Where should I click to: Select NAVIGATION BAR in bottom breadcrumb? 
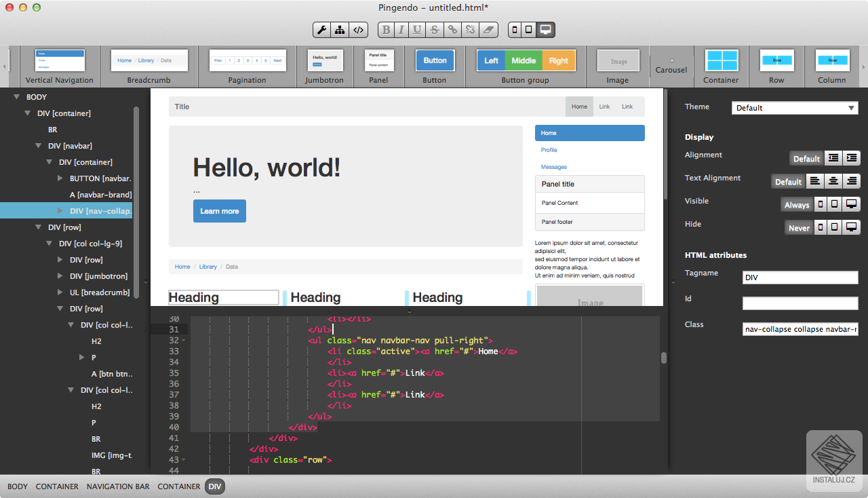pyautogui.click(x=118, y=486)
